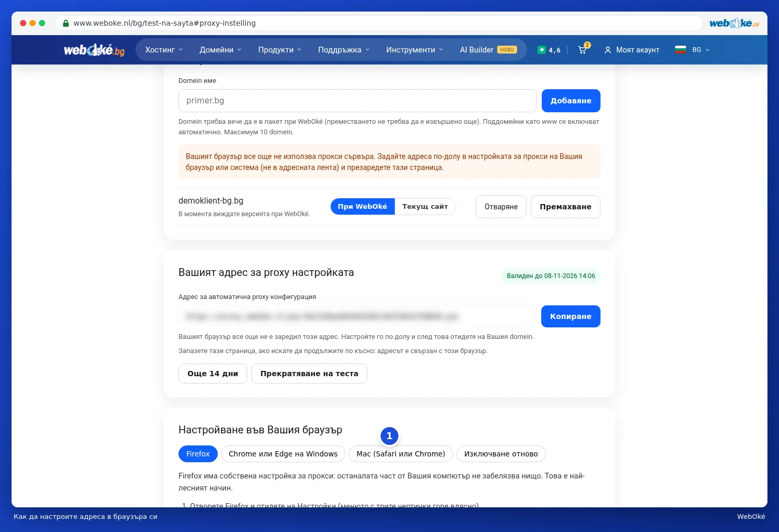Click the НОВО badge next to AI Builder
The height and width of the screenshot is (532, 779).
coord(507,50)
